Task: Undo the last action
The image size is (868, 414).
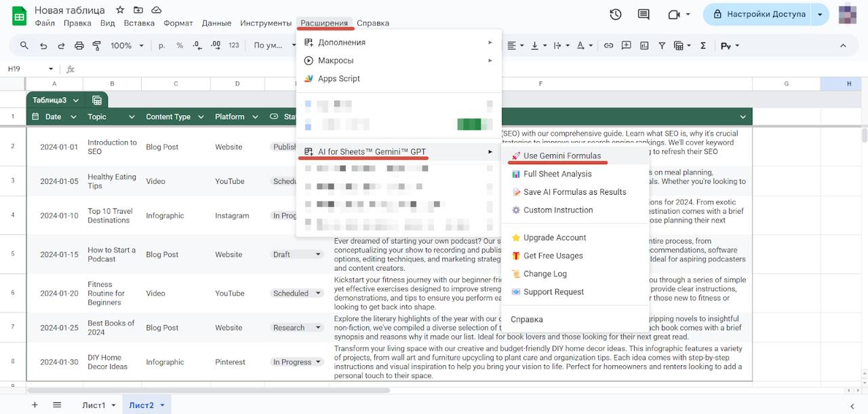Action: (43, 45)
